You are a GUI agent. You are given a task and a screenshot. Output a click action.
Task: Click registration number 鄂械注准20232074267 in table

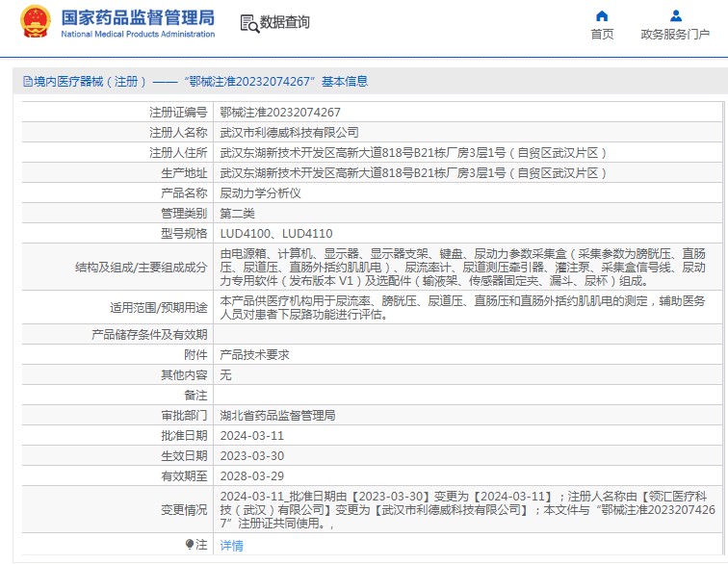(x=280, y=113)
